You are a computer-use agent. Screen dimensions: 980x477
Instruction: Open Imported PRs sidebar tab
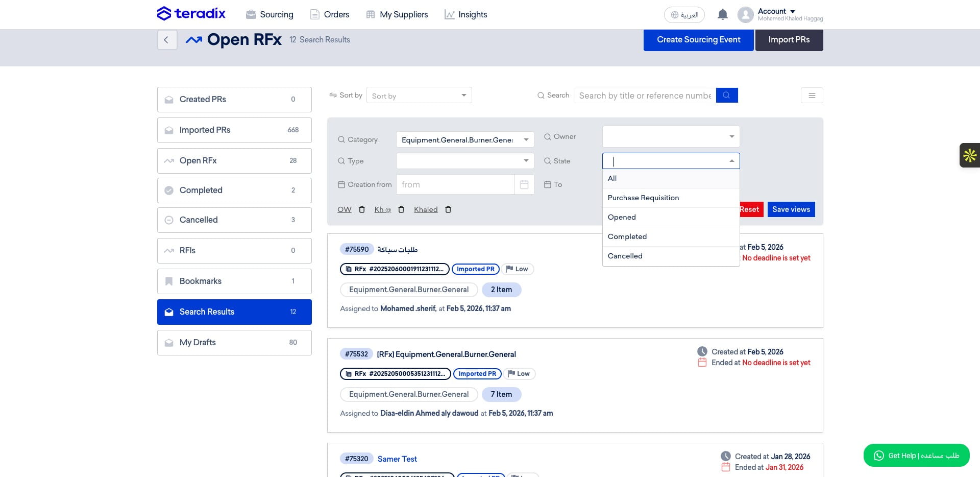pos(234,130)
